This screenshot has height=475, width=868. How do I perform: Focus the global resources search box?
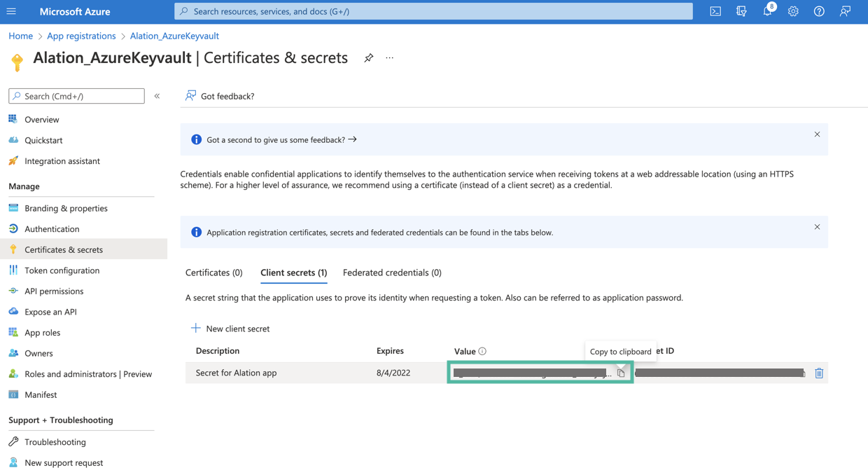click(433, 11)
